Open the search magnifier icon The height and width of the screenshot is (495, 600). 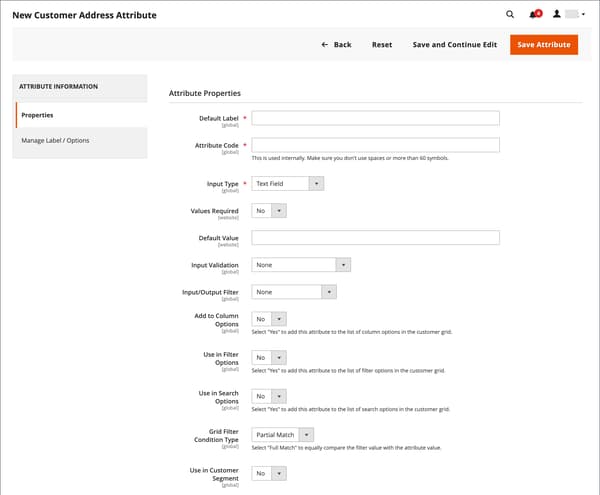[510, 15]
